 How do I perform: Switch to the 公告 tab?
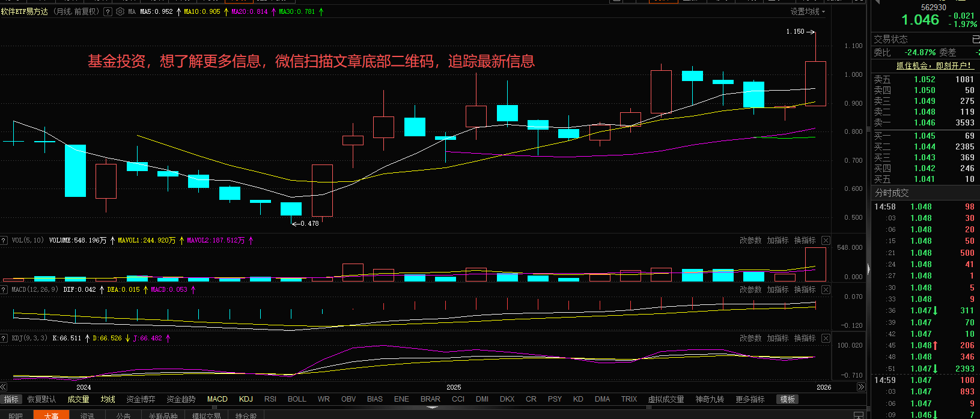pos(123,415)
